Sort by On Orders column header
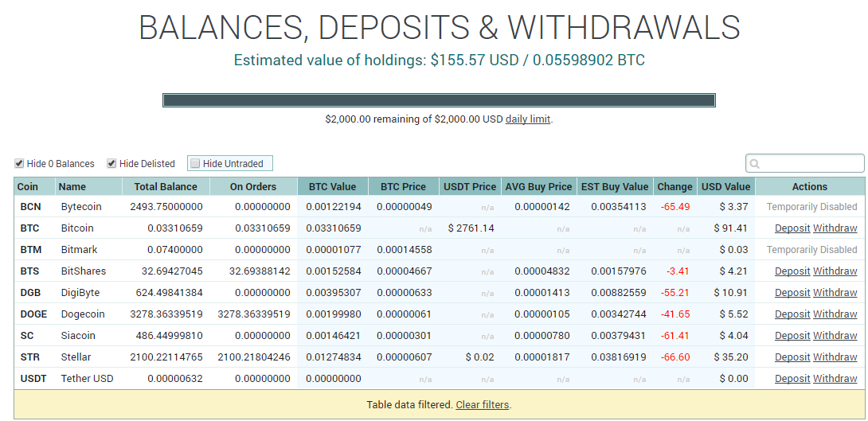The width and height of the screenshot is (868, 421). [253, 186]
